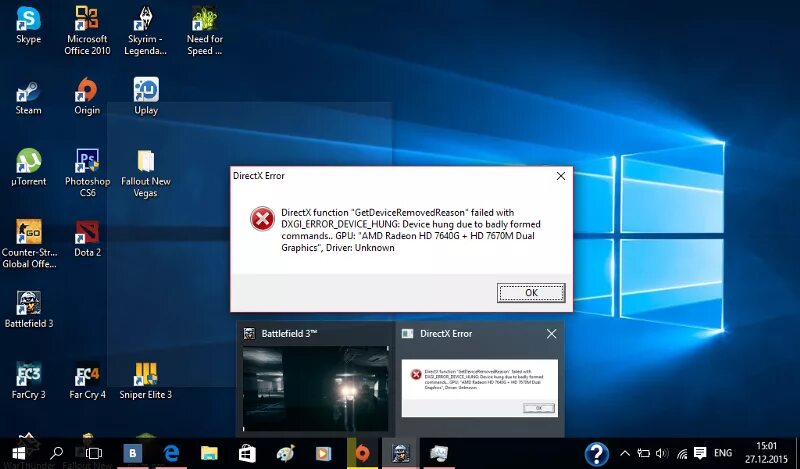This screenshot has width=800, height=469.
Task: Open taskbar search magnifier
Action: click(x=56, y=453)
